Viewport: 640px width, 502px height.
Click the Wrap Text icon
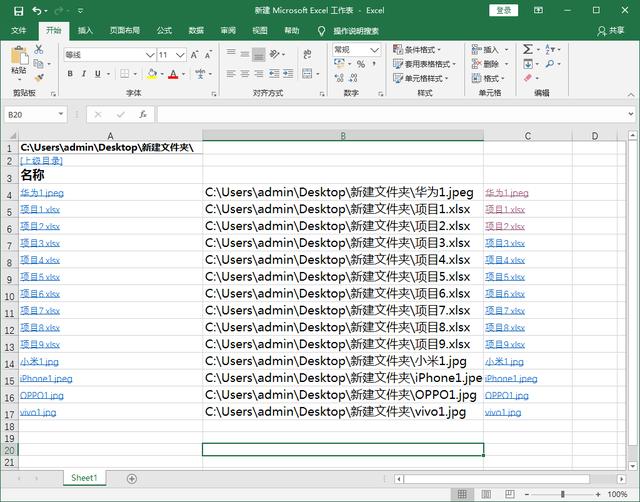307,54
